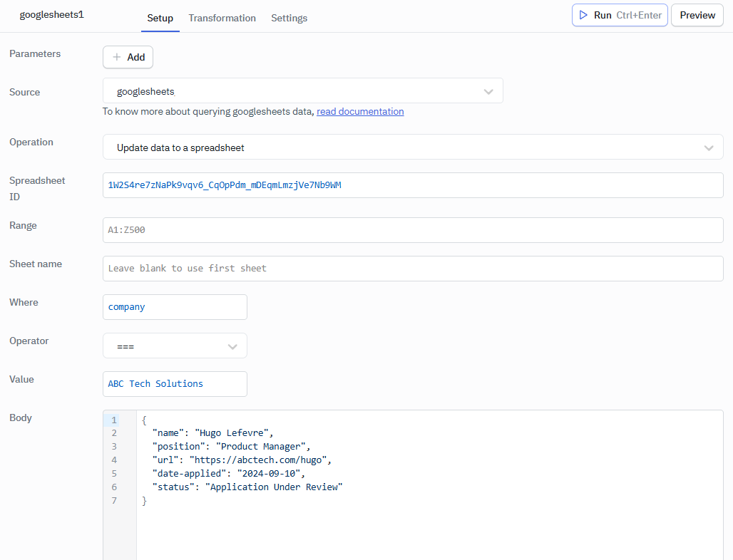The image size is (733, 560).
Task: Open the Operation dropdown showing Update data
Action: [x=414, y=147]
